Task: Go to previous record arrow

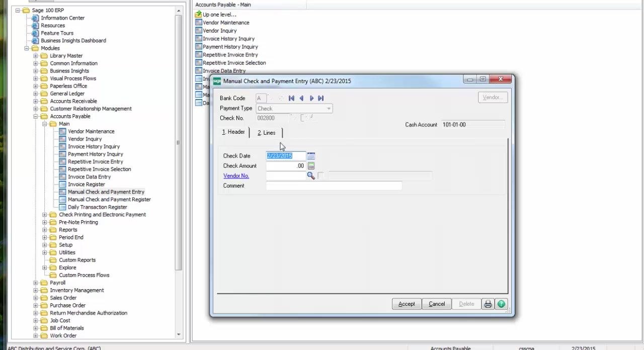Action: coord(301,98)
